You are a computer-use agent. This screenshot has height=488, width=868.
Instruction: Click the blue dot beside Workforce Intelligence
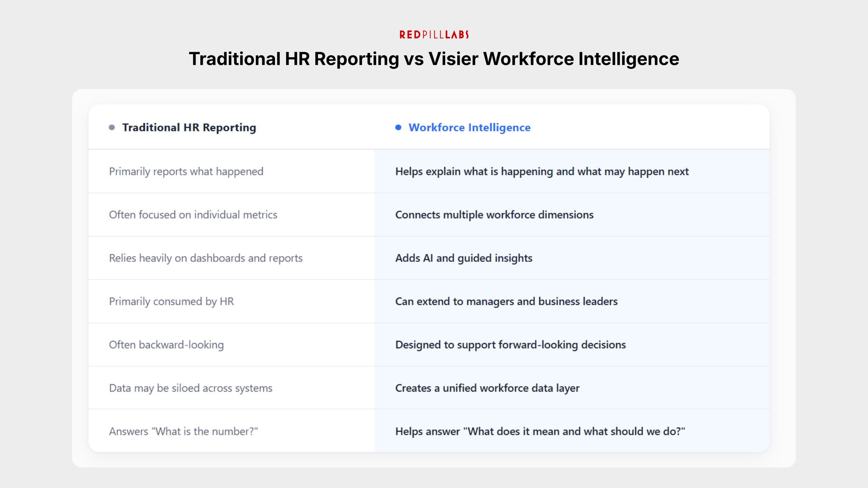pos(398,127)
